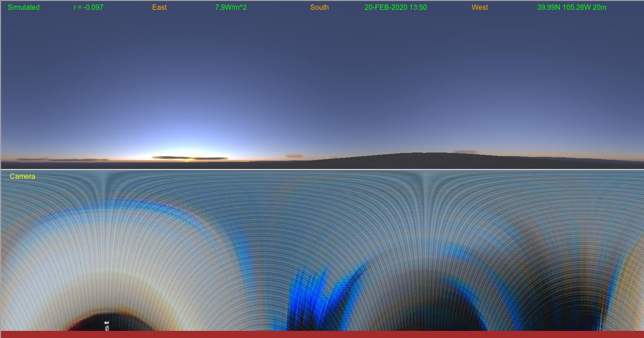Click the rotated white text in the lower-left camera view

107,325
